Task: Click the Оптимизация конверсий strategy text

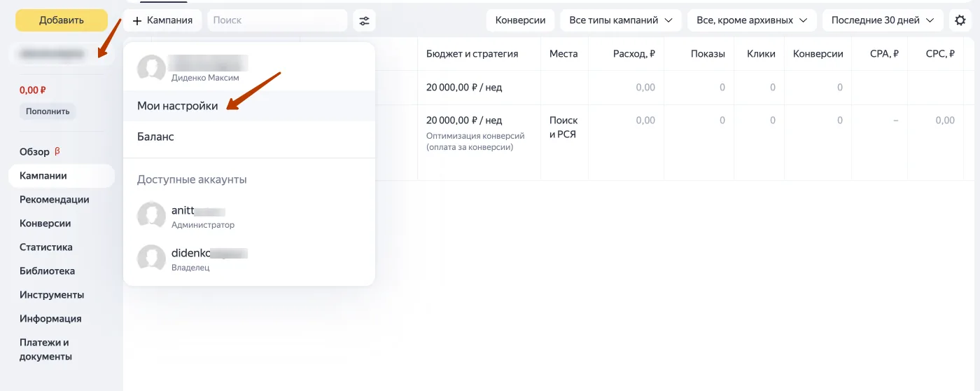Action: tap(475, 142)
